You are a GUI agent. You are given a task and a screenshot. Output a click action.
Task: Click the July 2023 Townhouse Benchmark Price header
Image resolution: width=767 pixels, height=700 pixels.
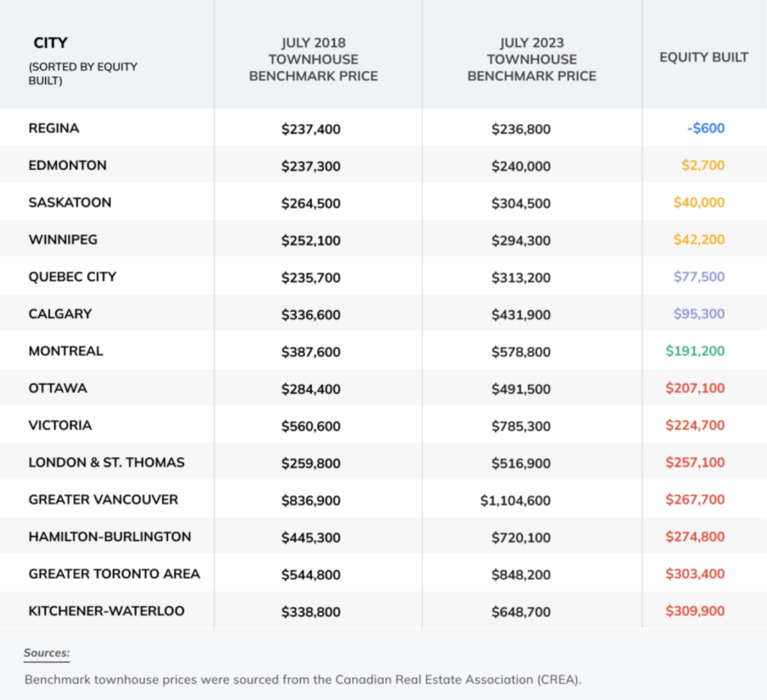pyautogui.click(x=532, y=59)
